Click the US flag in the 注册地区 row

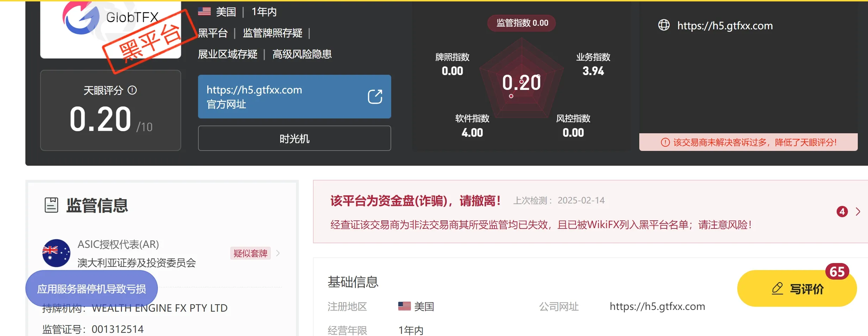(x=405, y=306)
